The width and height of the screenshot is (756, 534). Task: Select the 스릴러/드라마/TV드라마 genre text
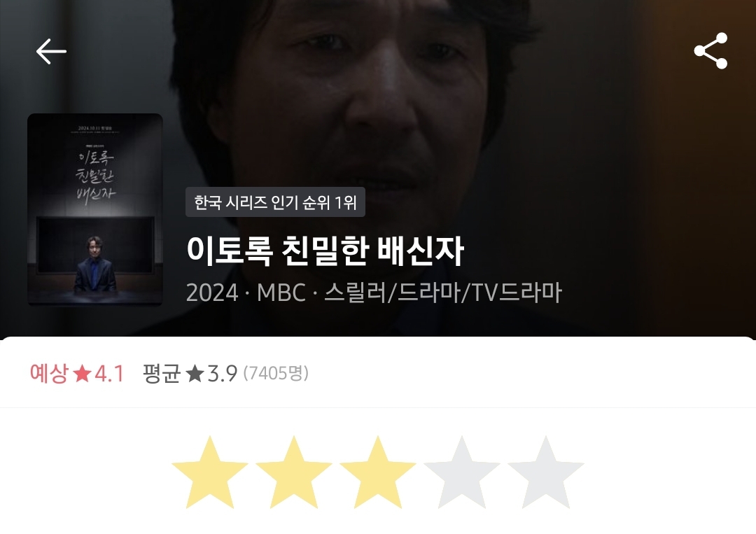[442, 292]
